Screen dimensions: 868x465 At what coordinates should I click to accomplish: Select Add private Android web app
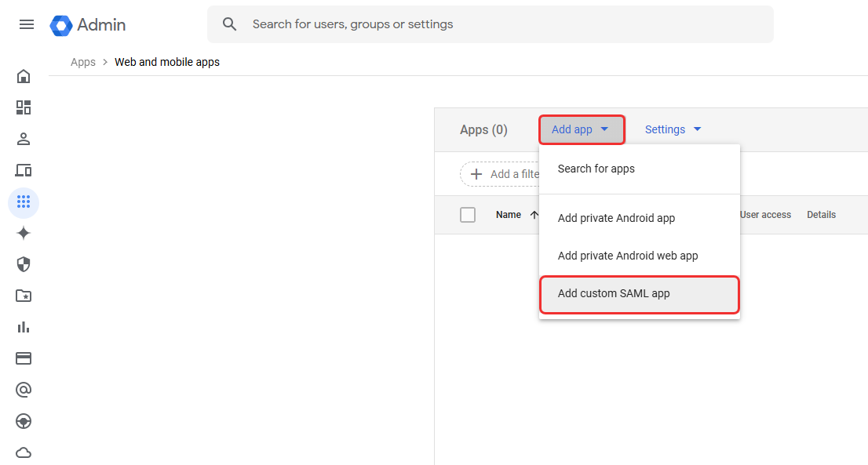click(627, 256)
